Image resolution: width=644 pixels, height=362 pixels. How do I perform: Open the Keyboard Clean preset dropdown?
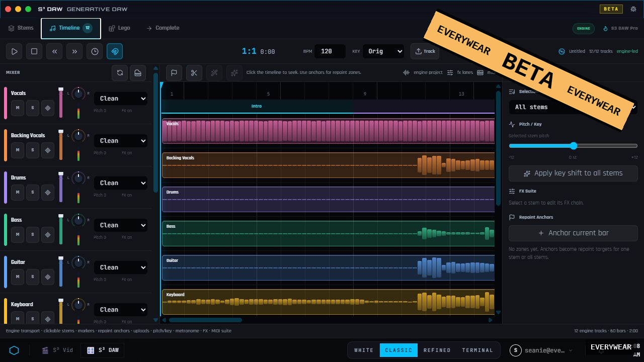[121, 310]
